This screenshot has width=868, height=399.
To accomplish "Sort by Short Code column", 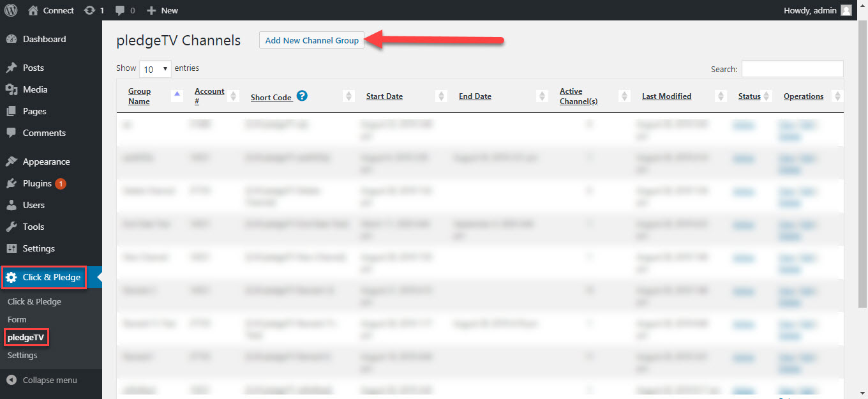I will pos(271,98).
